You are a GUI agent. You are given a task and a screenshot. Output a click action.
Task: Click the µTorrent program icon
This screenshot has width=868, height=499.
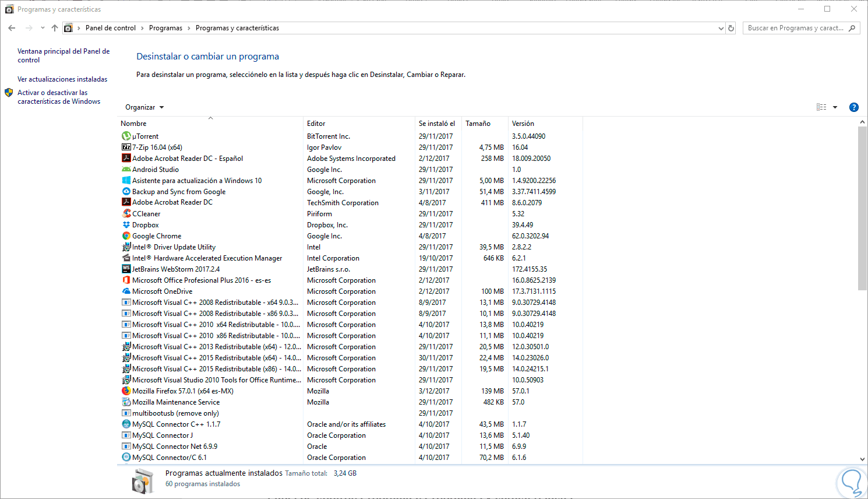(x=126, y=136)
